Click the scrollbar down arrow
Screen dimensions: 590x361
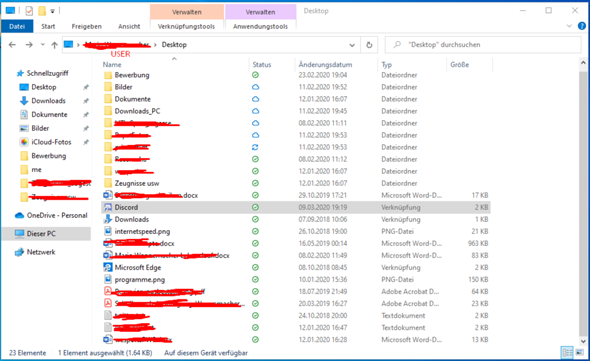pyautogui.click(x=583, y=341)
